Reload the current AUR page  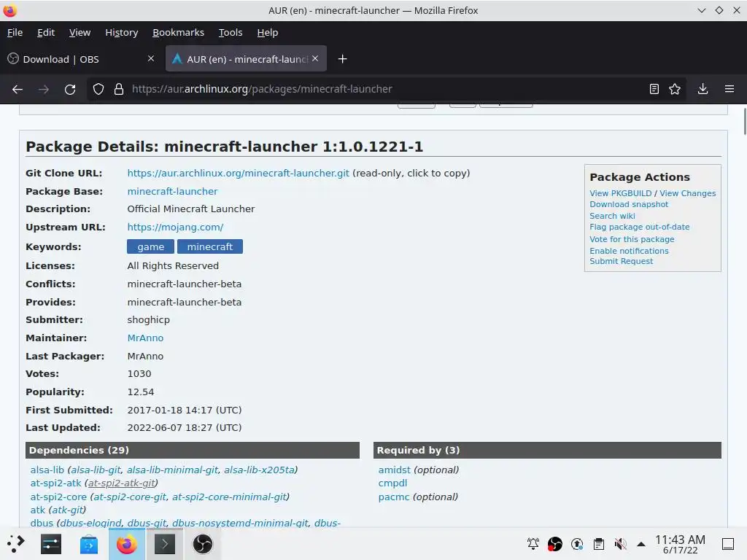[70, 89]
